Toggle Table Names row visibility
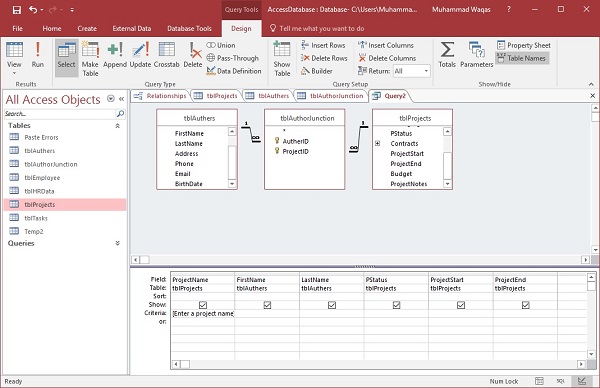Viewport: 600px width, 388px height. click(x=522, y=58)
